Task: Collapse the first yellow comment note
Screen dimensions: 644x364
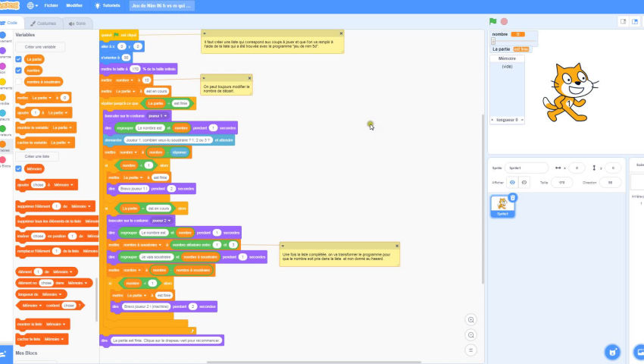Action: 205,33
